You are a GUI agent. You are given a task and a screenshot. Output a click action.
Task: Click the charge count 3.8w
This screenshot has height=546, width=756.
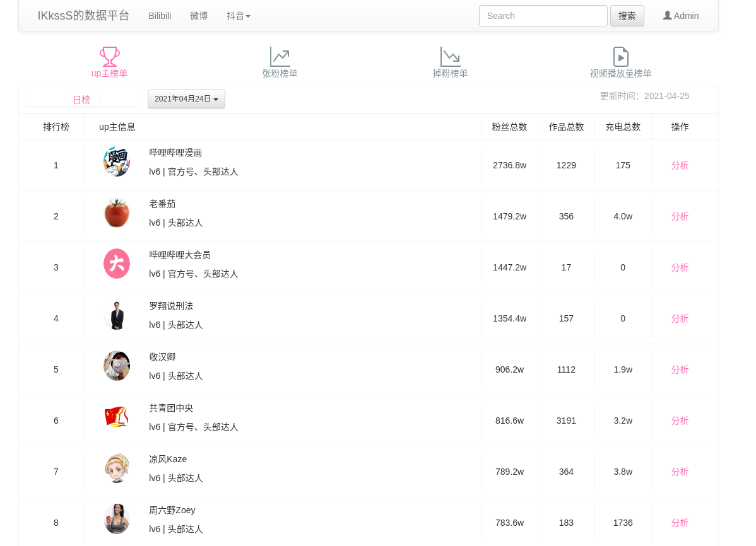pyautogui.click(x=623, y=472)
